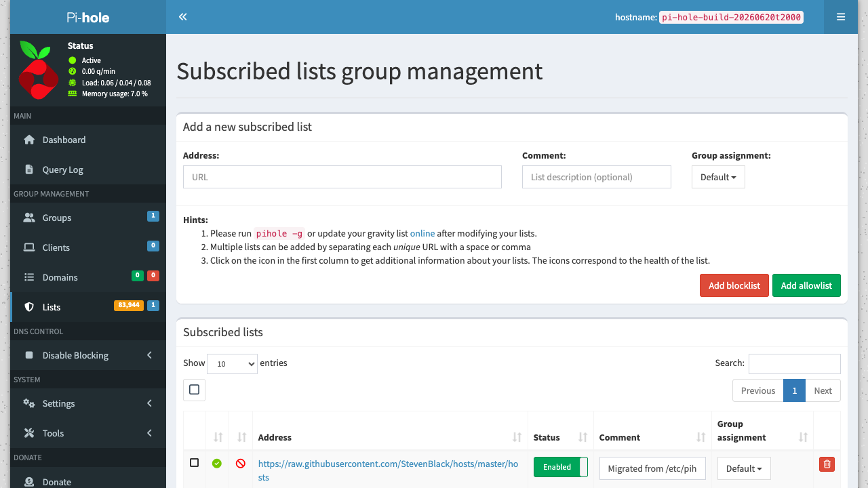The height and width of the screenshot is (488, 868).
Task: Click the Domains list icon
Action: tap(29, 277)
